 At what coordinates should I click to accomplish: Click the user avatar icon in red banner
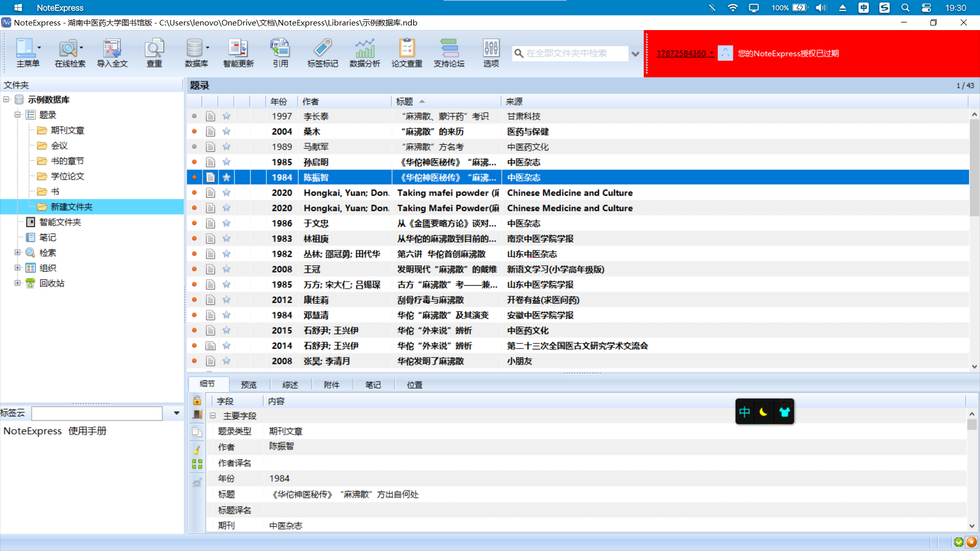(725, 53)
